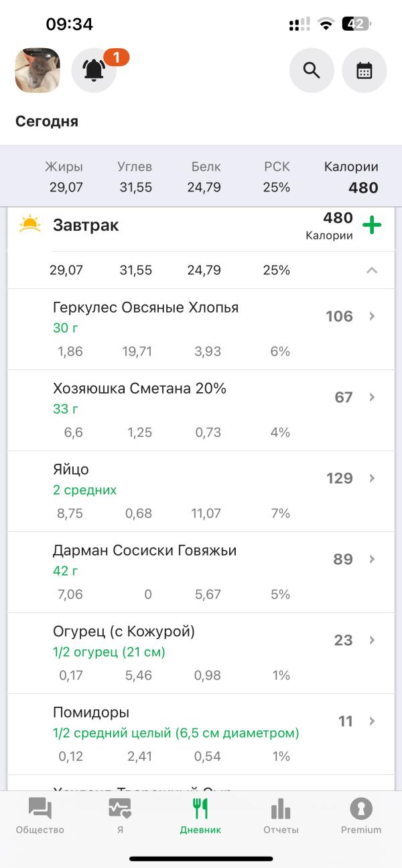Open Хозяюшка Сметана 20% entry
This screenshot has height=868, width=402.
tap(140, 389)
